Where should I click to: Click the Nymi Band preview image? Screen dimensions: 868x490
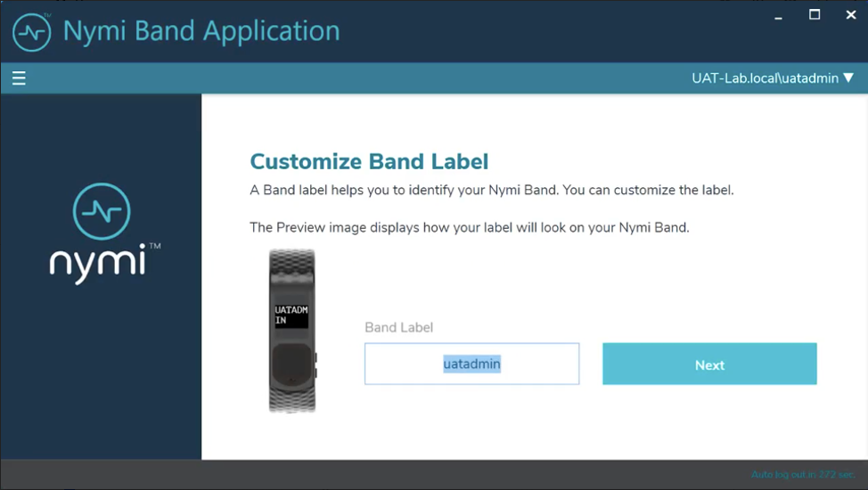tap(292, 331)
